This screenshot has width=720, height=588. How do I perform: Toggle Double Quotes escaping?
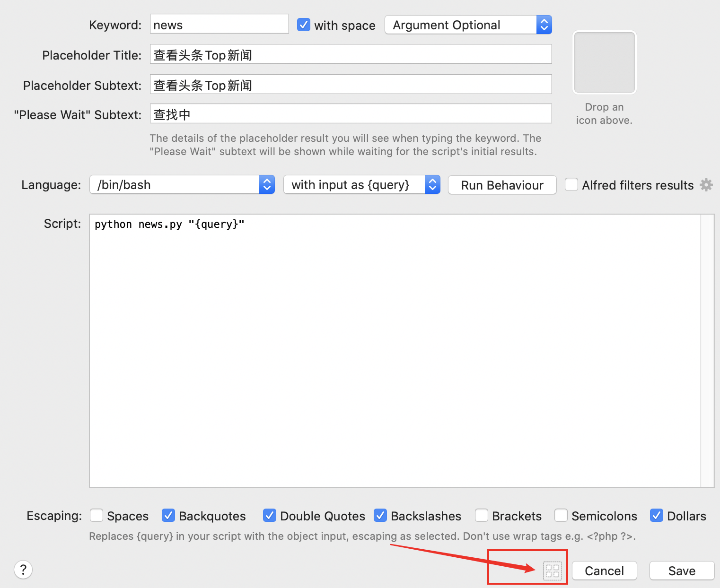point(270,515)
